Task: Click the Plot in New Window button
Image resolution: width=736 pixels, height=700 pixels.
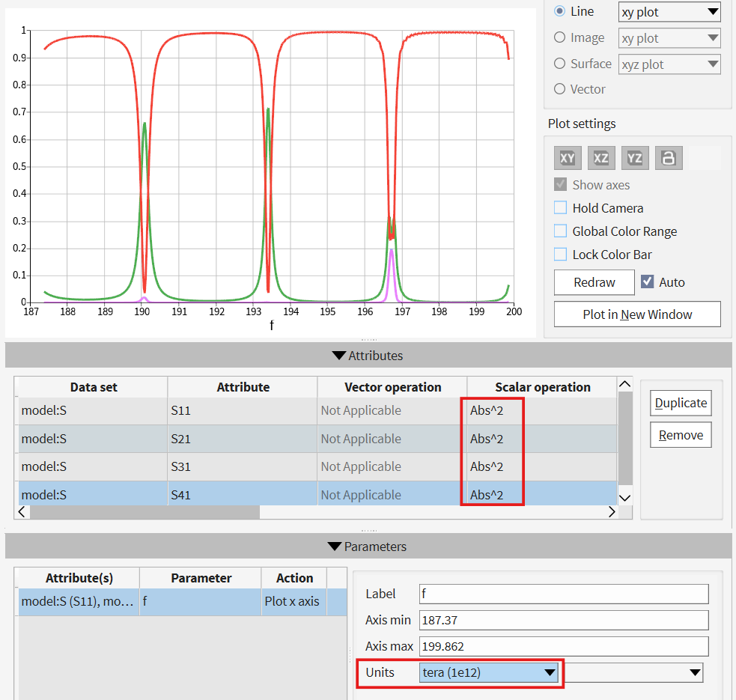Action: [637, 314]
